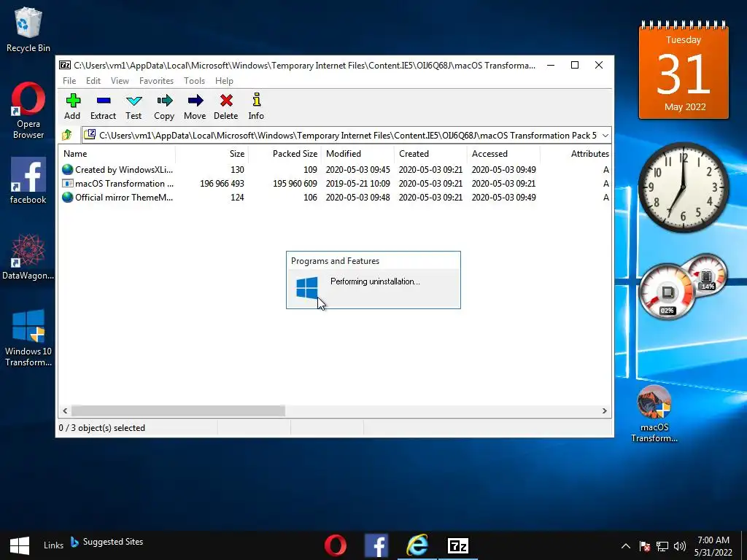Sort by the Name column header
This screenshot has width=747, height=560.
pyautogui.click(x=117, y=154)
